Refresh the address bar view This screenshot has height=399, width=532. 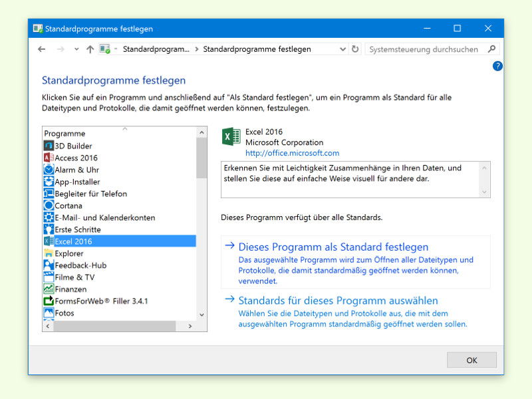coord(355,49)
